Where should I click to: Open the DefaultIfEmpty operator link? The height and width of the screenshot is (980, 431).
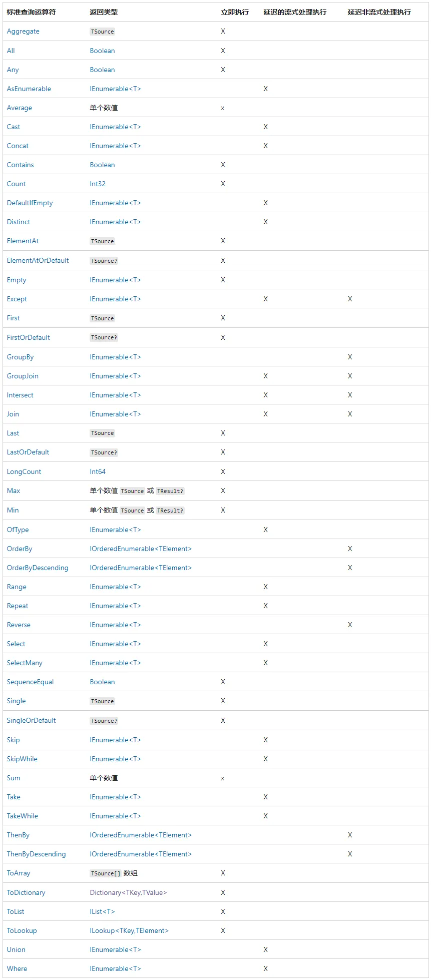point(30,203)
